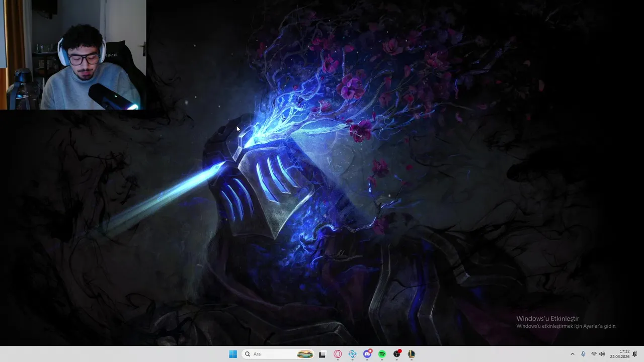Click the microphone icon in system tray
Viewport: 644px width, 362px height.
pyautogui.click(x=583, y=354)
